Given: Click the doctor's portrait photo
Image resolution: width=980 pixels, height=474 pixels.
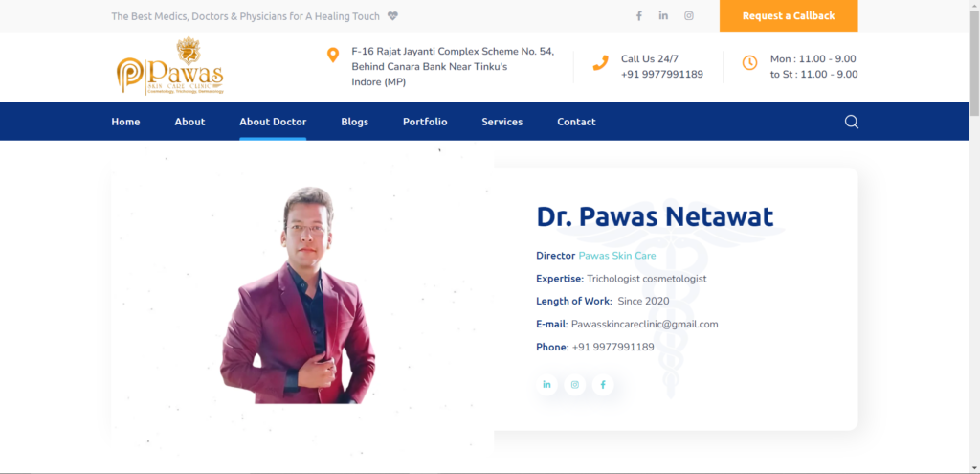Looking at the screenshot, I should (x=298, y=295).
